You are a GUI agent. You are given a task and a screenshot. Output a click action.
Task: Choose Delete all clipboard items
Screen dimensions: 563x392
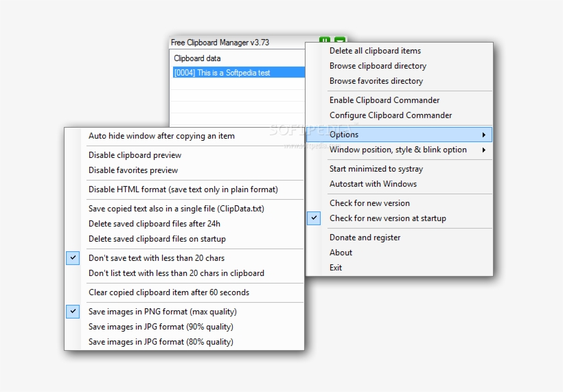pos(399,51)
